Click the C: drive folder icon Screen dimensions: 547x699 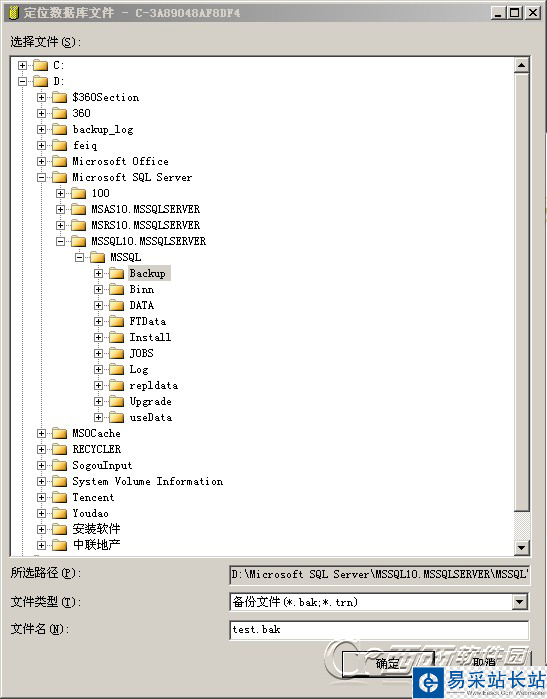(41, 66)
